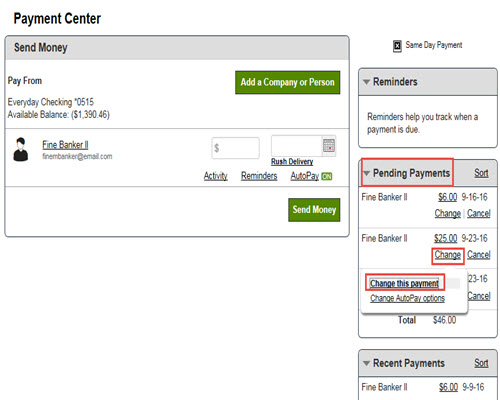This screenshot has height=400, width=500.
Task: Open the Rush Delivery link
Action: [292, 162]
